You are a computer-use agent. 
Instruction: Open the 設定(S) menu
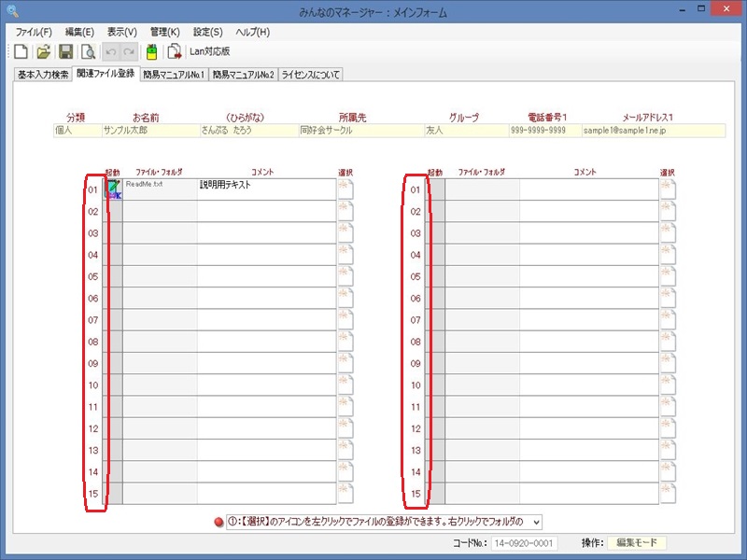[206, 32]
